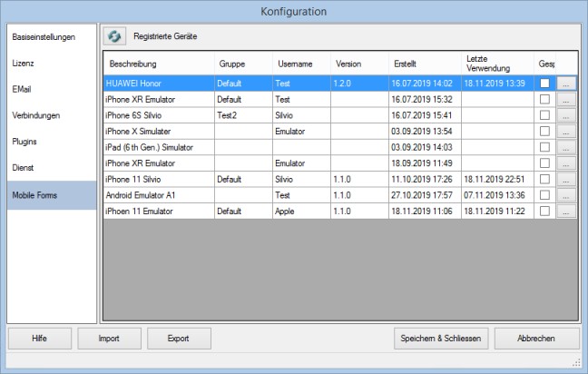Click the ellipsis button for iPhoen 11 Emulator
The image size is (588, 374).
pos(566,212)
